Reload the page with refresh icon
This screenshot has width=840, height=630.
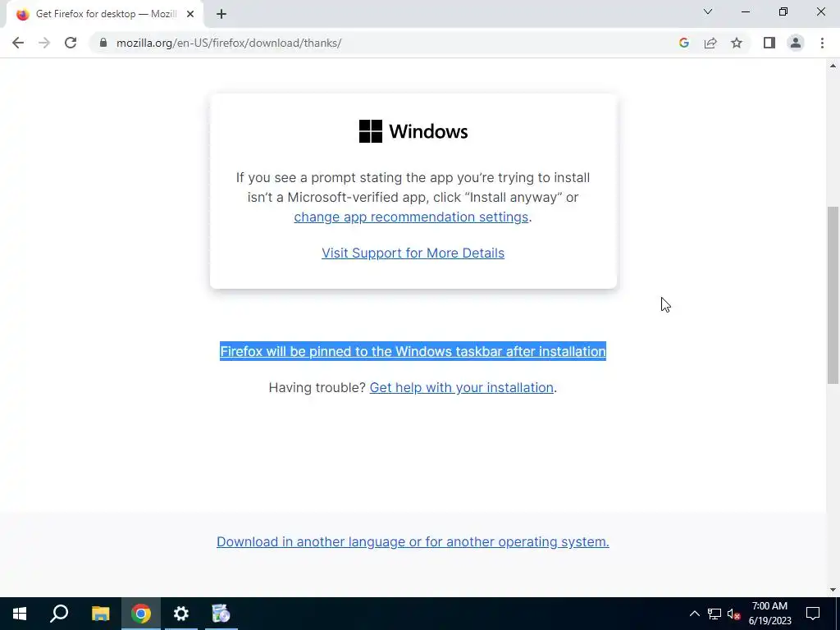tap(71, 43)
